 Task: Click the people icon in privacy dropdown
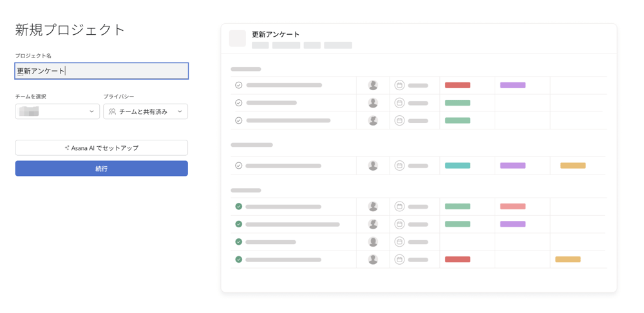click(112, 111)
